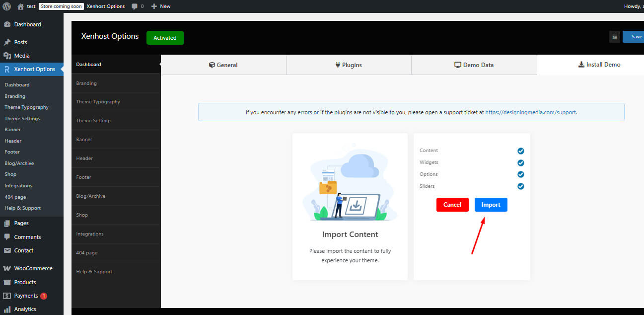
Task: Open Blog/Archive in WordPress submenu
Action: (19, 163)
